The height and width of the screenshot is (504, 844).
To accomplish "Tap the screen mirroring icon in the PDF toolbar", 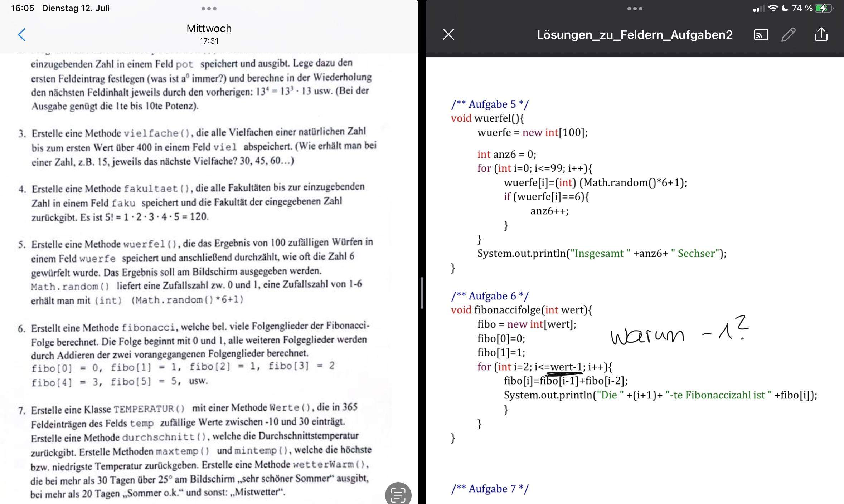I will click(761, 34).
